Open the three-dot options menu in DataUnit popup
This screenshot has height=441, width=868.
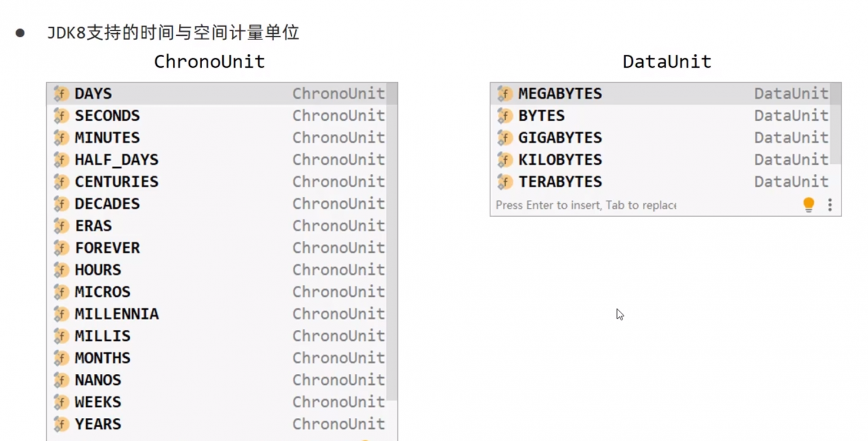(x=829, y=205)
